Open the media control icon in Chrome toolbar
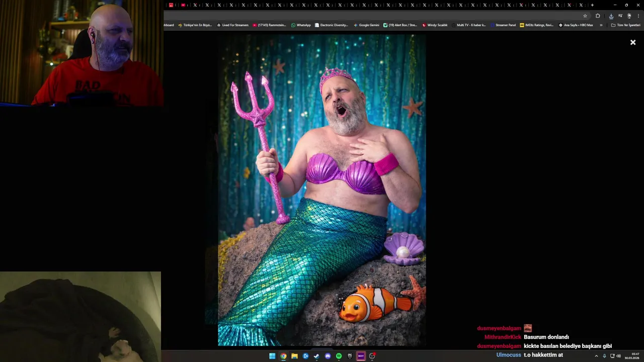The width and height of the screenshot is (644, 362). click(620, 16)
